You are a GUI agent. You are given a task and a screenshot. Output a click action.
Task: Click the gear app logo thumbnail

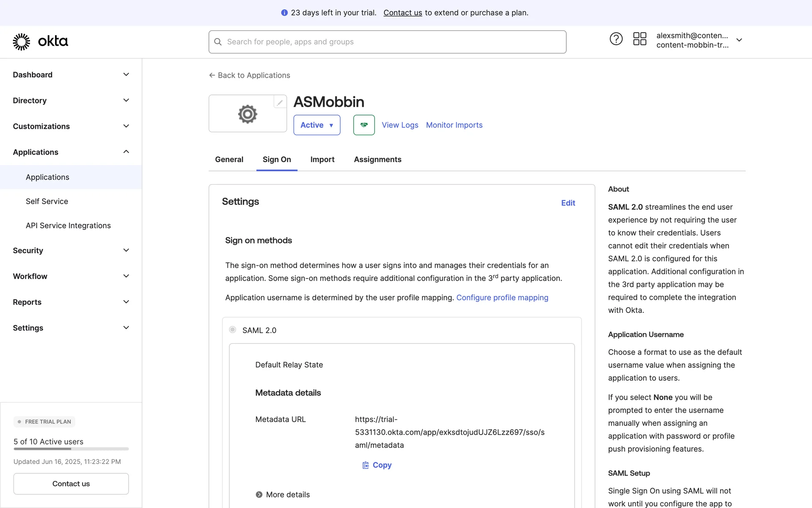[248, 114]
